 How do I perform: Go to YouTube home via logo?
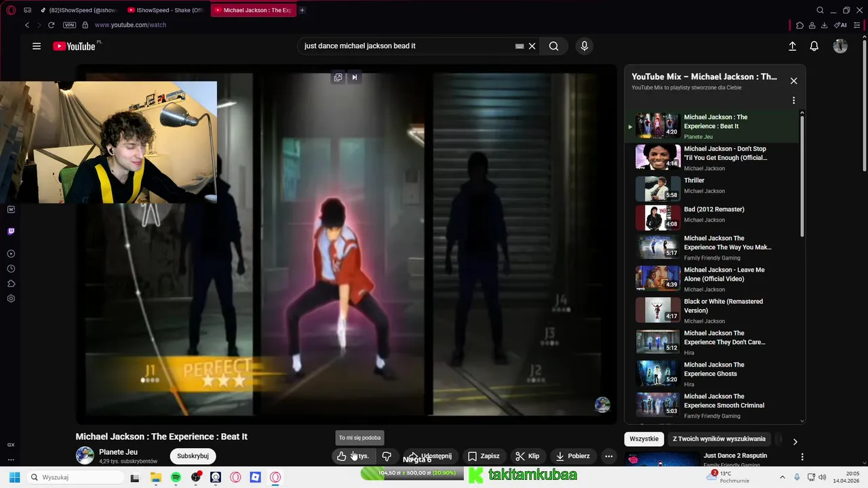click(74, 46)
